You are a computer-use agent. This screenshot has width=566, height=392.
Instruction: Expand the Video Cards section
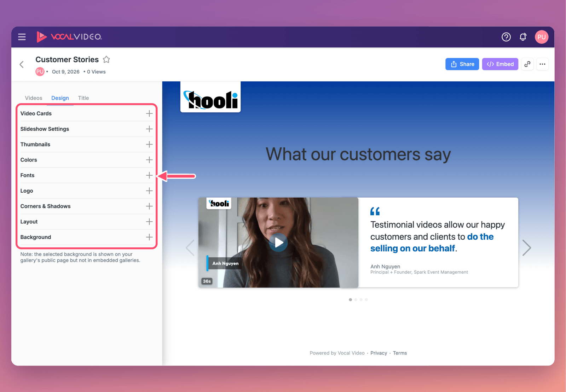click(87, 113)
